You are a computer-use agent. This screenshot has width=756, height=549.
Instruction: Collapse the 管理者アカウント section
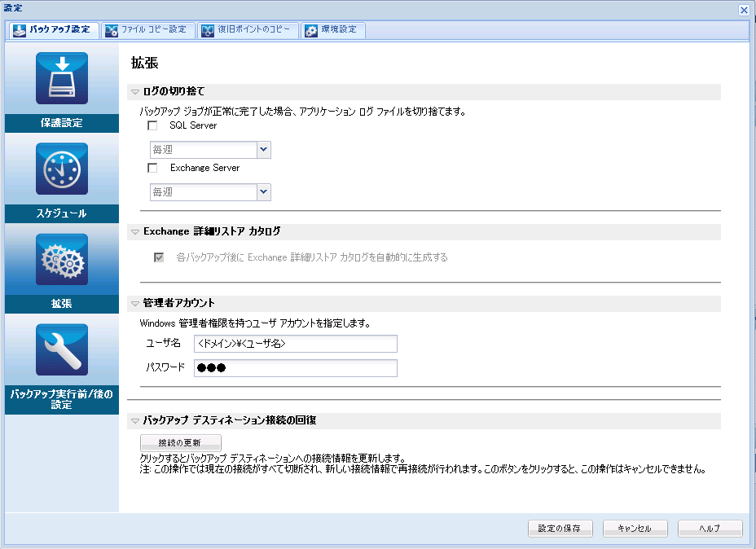135,303
